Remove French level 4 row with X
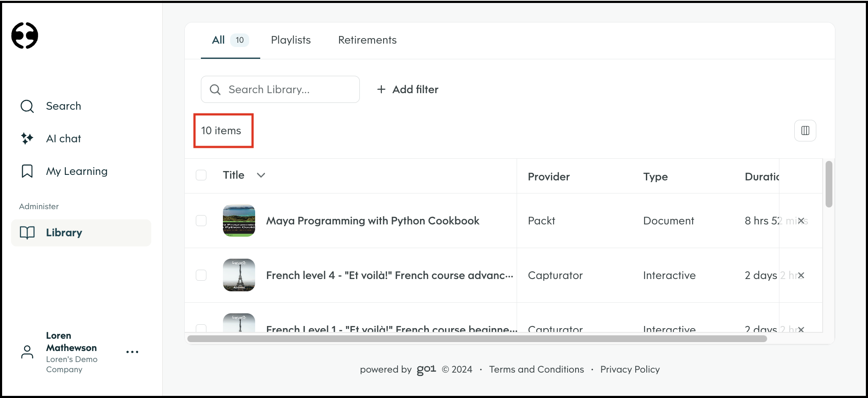This screenshot has height=398, width=868. (x=801, y=275)
